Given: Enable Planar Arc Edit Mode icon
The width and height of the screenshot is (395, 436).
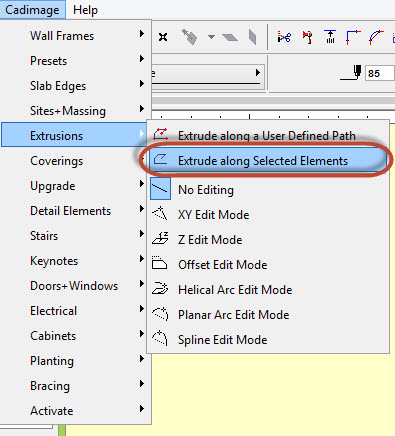Looking at the screenshot, I should (160, 314).
